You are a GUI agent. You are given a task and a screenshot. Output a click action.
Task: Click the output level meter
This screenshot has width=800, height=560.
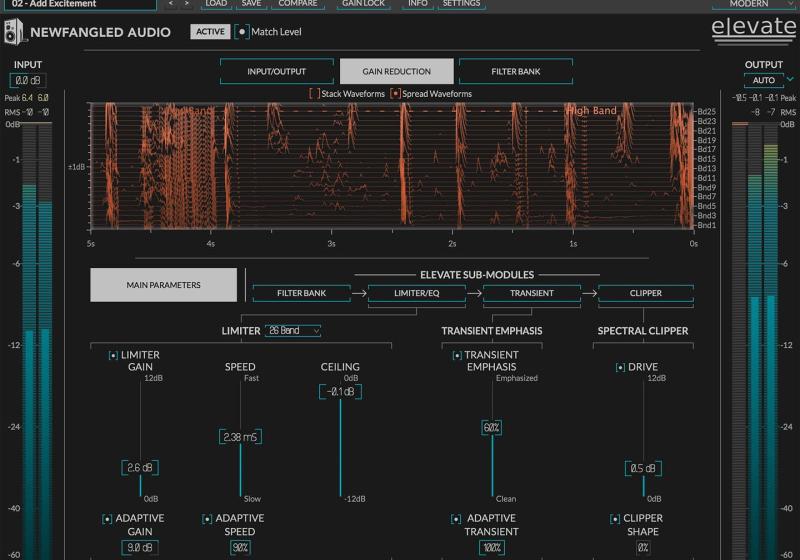[x=756, y=341]
